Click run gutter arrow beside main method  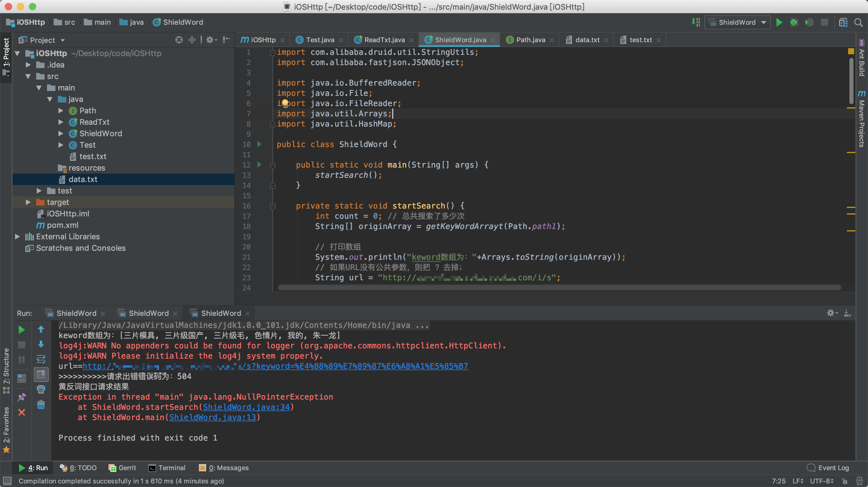(259, 165)
